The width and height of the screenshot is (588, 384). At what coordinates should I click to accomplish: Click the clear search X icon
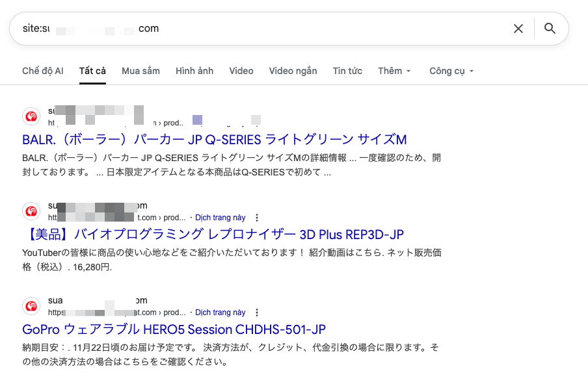[x=518, y=29]
